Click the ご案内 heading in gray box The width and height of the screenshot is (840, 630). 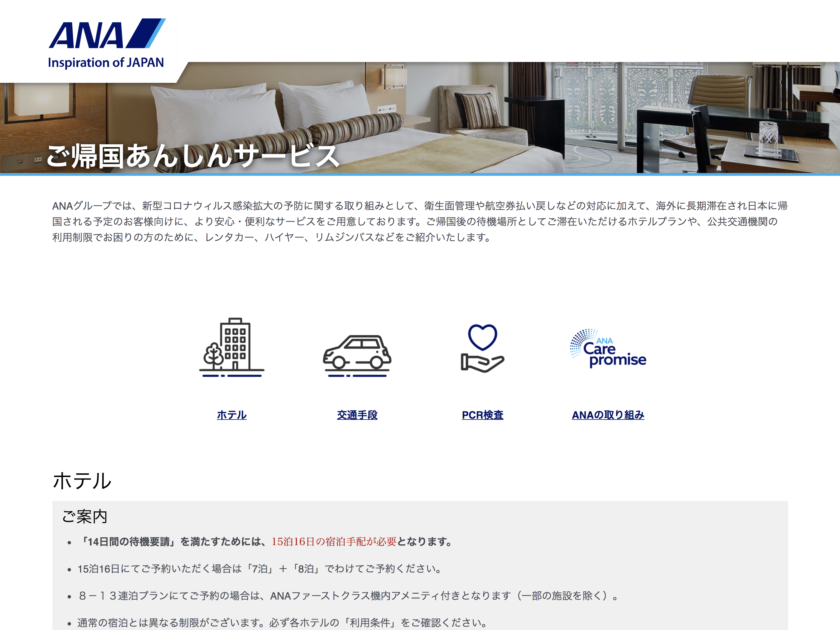coord(85,516)
